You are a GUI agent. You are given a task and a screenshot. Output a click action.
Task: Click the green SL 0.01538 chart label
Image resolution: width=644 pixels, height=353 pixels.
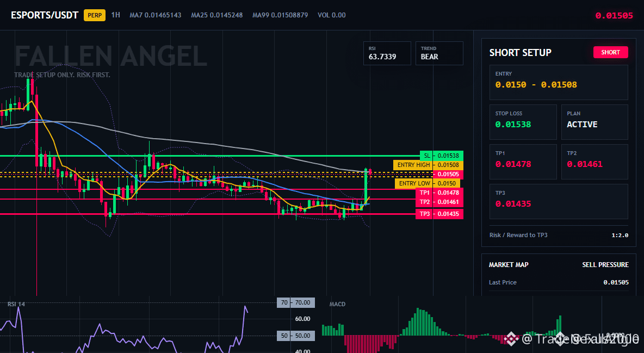(x=442, y=156)
